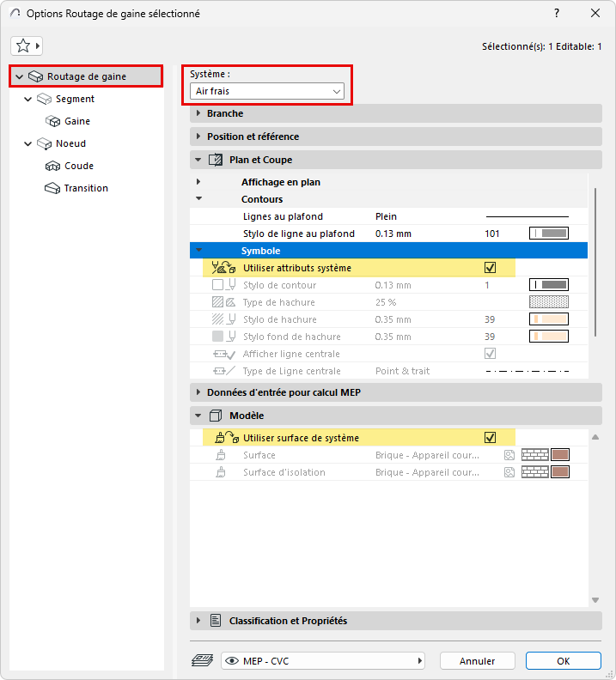Select Coude in the tree
616x680 pixels.
click(x=79, y=166)
